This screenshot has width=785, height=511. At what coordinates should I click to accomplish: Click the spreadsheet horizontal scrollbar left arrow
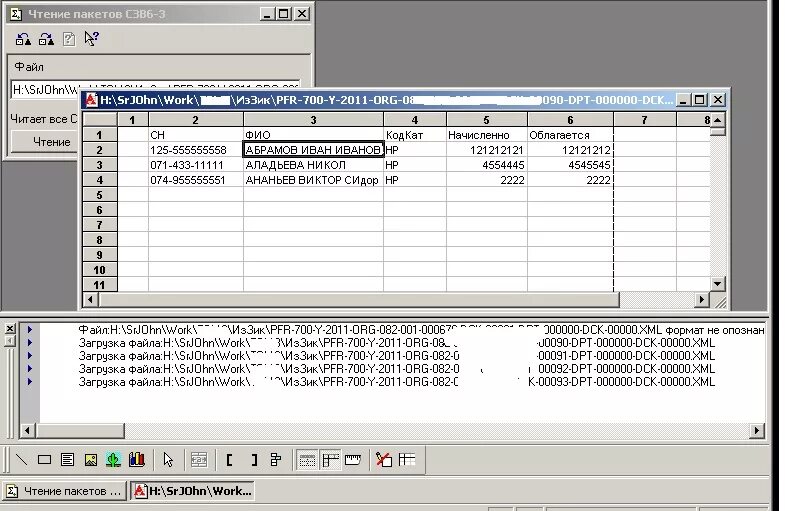pyautogui.click(x=90, y=299)
